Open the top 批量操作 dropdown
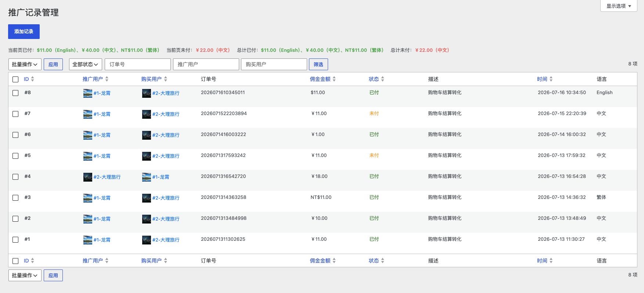 (25, 64)
